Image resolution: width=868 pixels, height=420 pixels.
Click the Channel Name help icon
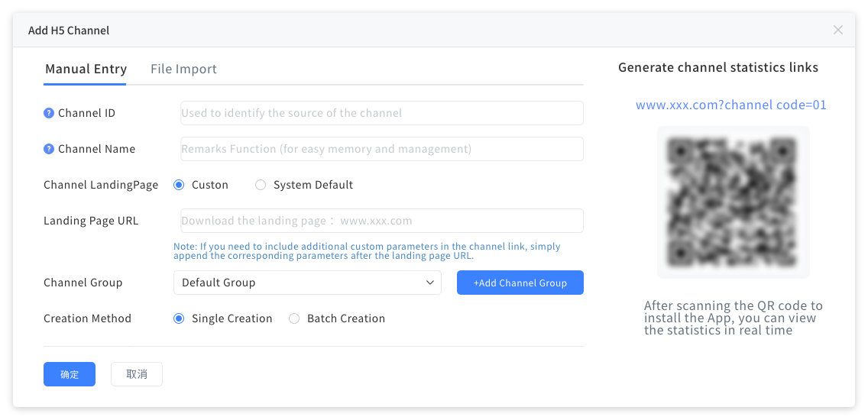point(49,149)
